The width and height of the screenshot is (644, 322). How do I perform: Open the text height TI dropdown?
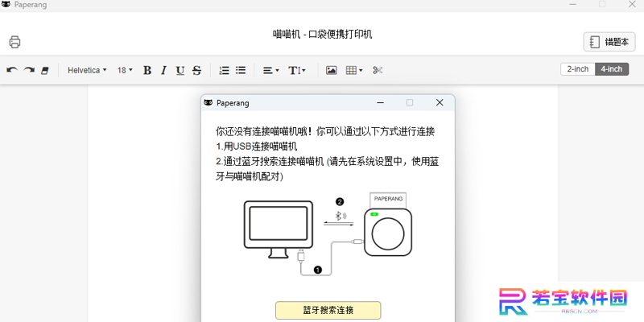(297, 71)
